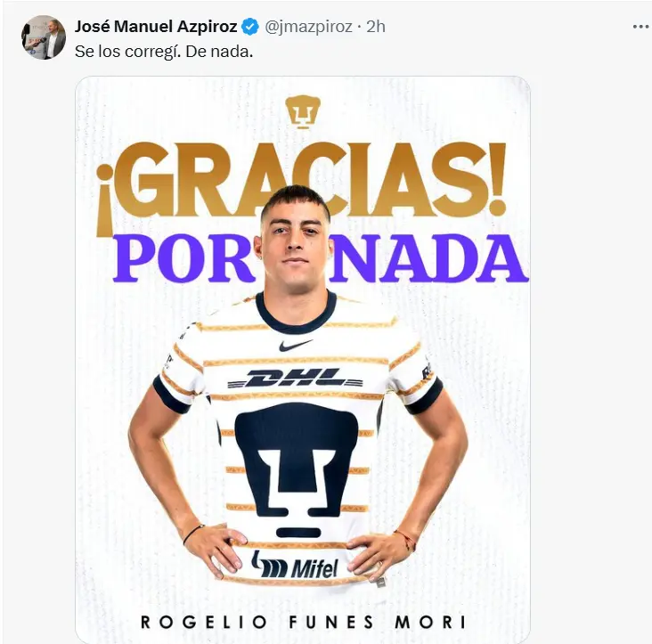Click the purple word POR

184,257
